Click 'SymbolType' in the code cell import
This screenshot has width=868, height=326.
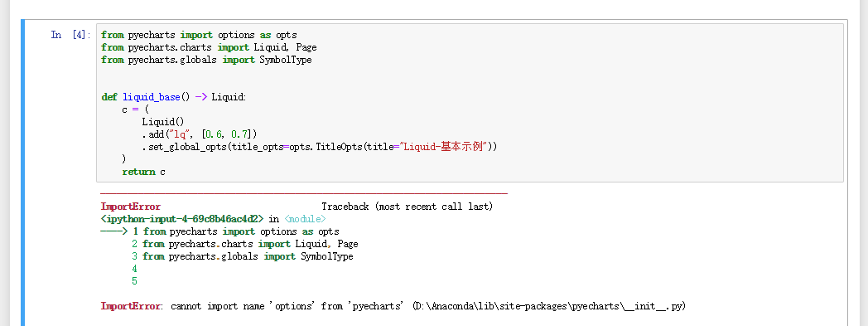click(x=286, y=60)
